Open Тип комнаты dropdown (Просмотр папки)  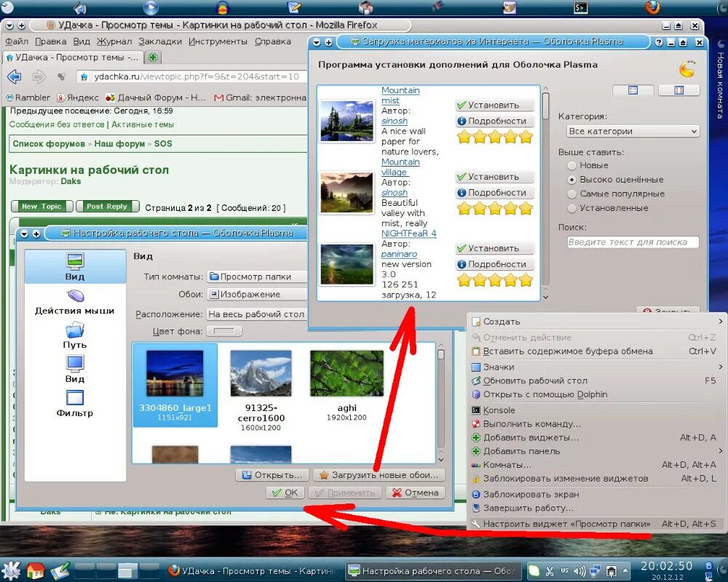tap(257, 276)
